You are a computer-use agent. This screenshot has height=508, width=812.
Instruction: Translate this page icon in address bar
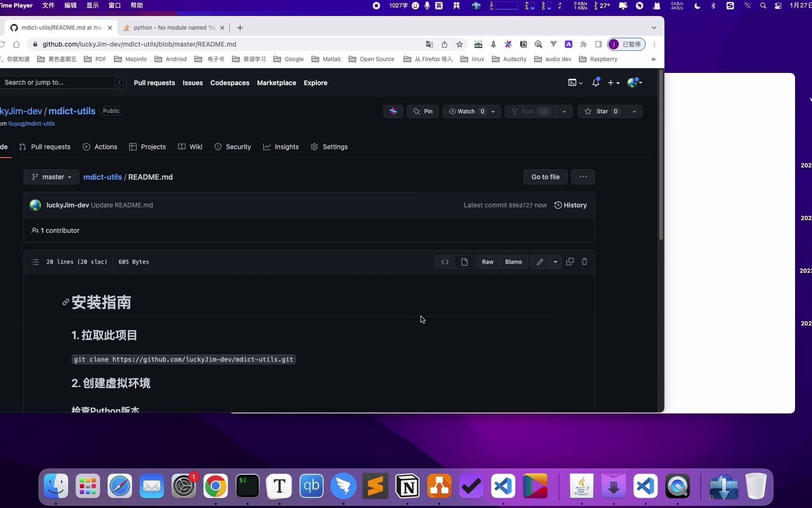pyautogui.click(x=429, y=44)
